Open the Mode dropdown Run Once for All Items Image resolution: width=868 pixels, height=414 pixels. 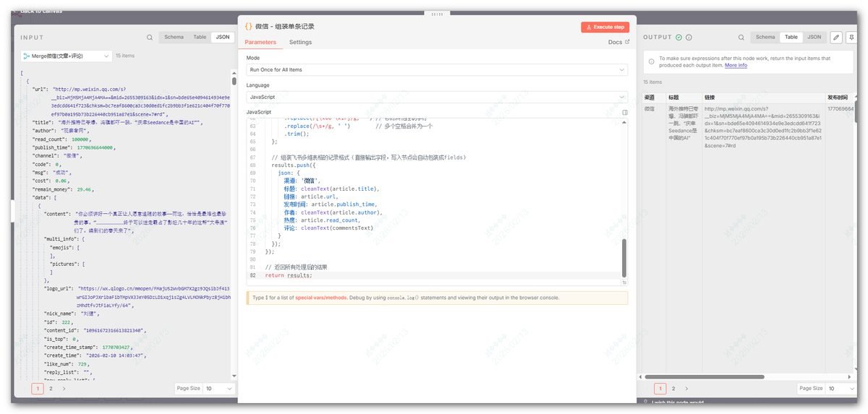[x=437, y=69]
